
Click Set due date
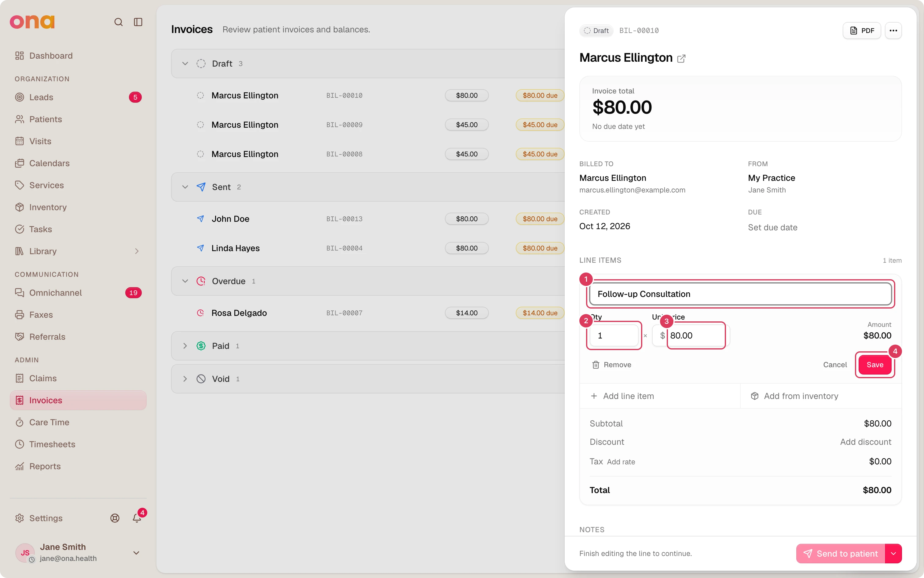[x=772, y=228]
